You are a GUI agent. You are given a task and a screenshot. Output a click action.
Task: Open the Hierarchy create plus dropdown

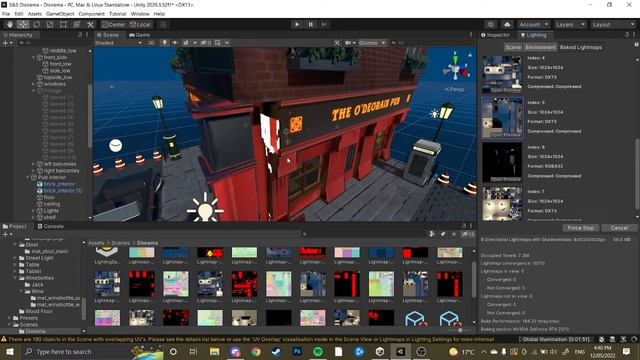click(7, 43)
